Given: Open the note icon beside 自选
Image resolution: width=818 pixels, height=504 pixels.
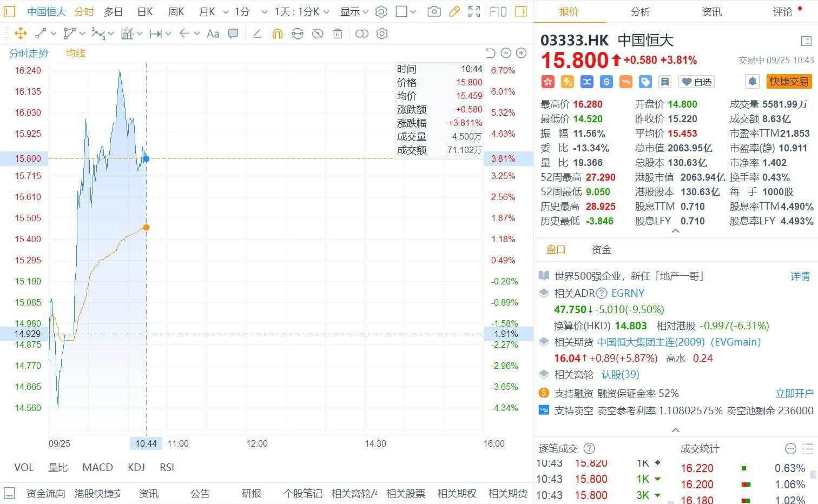Looking at the screenshot, I should point(664,82).
